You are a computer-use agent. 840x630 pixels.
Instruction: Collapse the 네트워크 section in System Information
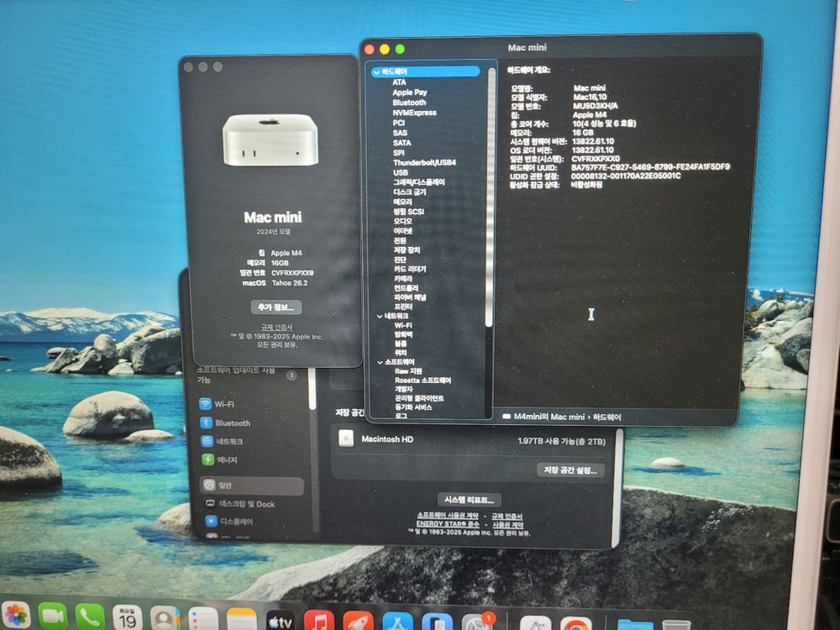(x=380, y=316)
